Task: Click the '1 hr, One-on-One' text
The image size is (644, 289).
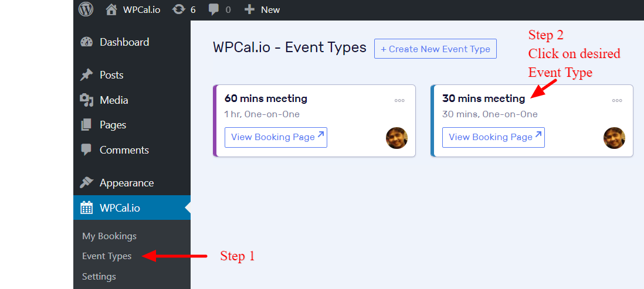Action: click(x=262, y=114)
